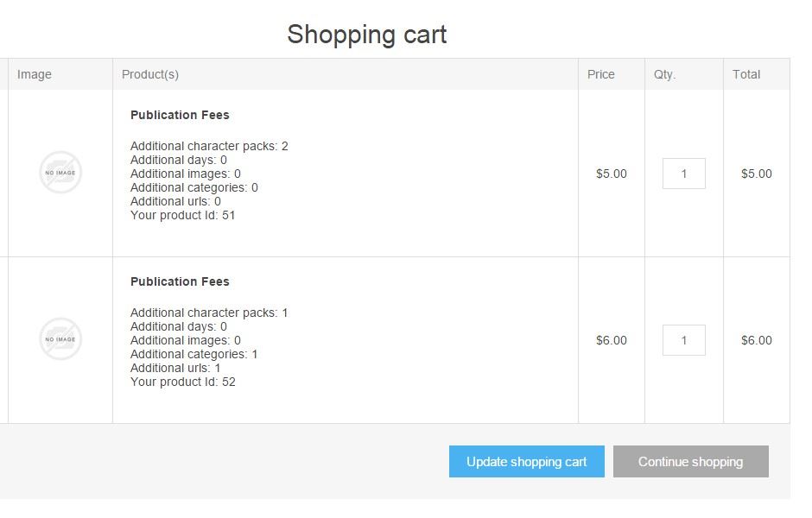Click the $5.00 value in the Total column
The width and height of the screenshot is (812, 518).
[x=756, y=174]
